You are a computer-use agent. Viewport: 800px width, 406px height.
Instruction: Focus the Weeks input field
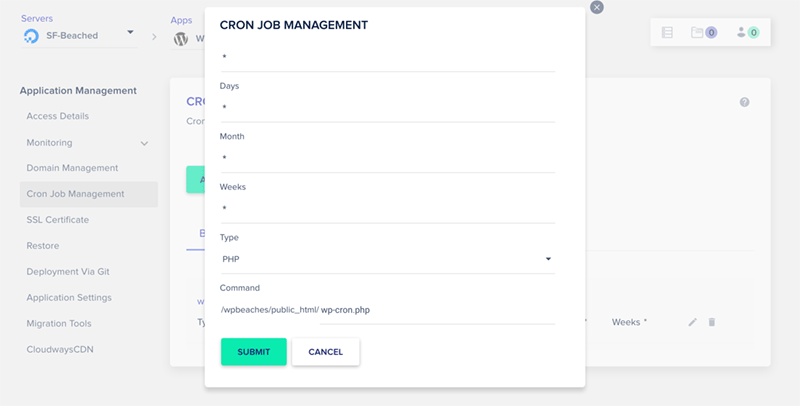[388, 209]
